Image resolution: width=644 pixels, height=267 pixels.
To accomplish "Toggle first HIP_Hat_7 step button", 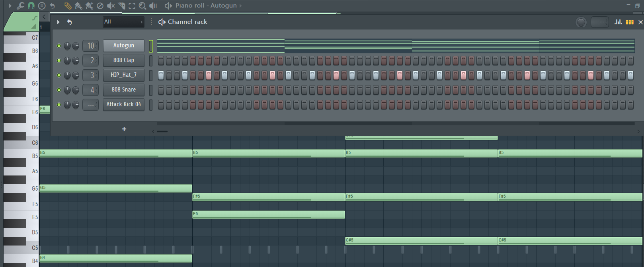I will 161,75.
